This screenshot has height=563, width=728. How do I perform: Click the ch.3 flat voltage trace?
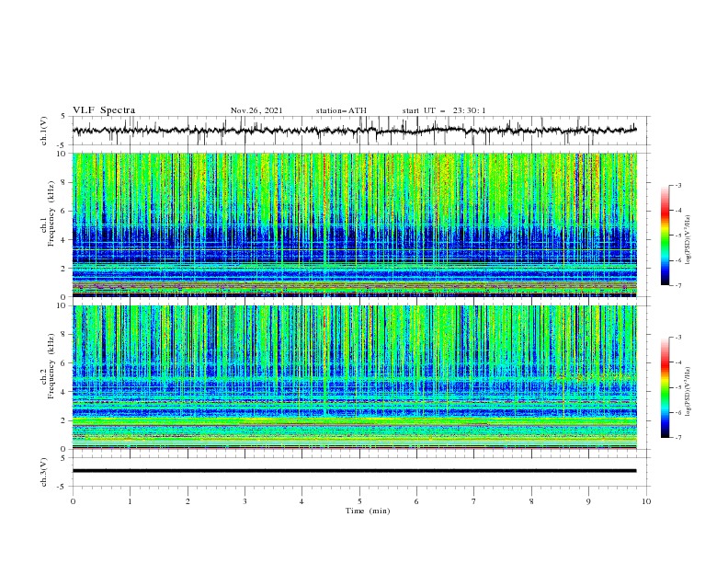pos(354,471)
